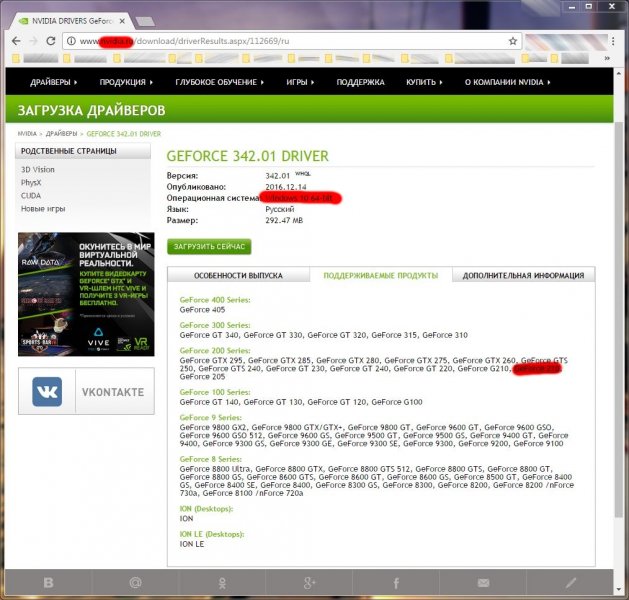Switch to ОСОБЕННОСТИ ВЫПУСКА tab
Viewport: 629px width, 600px height.
click(x=238, y=275)
